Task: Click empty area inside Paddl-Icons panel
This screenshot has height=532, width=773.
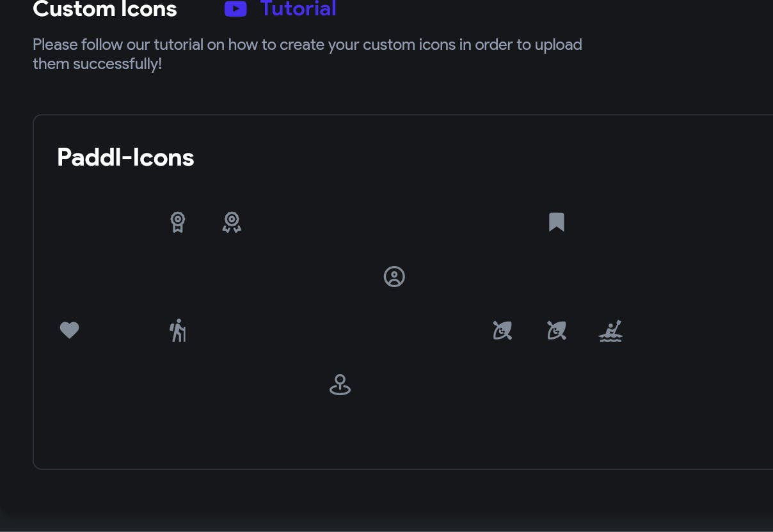Action: pos(448,422)
